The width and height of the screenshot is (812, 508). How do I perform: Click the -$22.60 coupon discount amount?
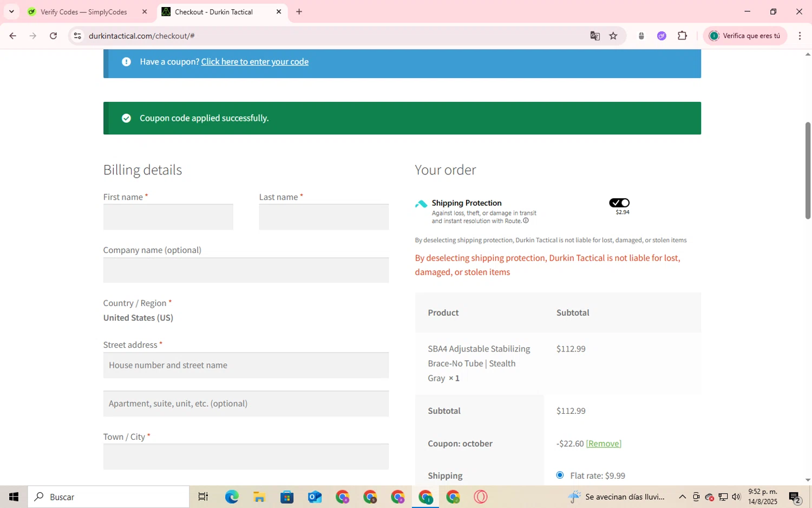coord(569,444)
